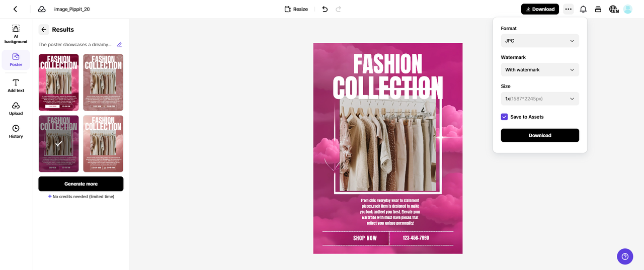Open the help question mark button
This screenshot has width=644, height=270.
point(625,256)
